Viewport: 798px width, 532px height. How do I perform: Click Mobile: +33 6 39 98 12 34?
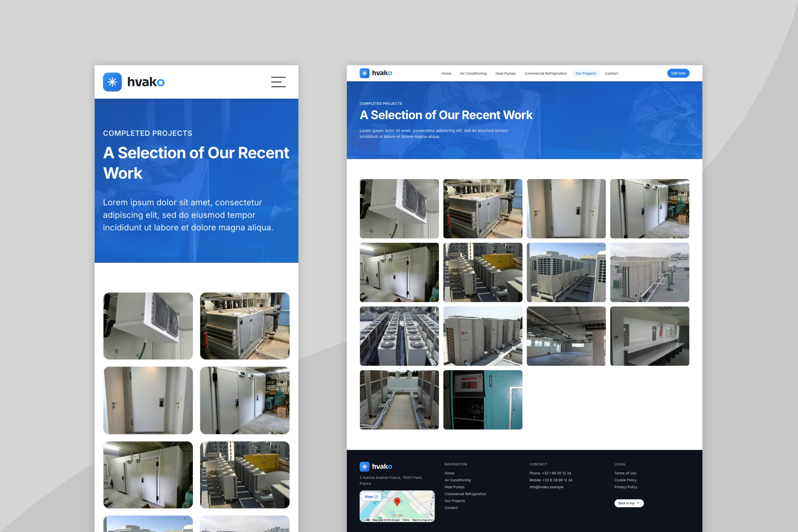click(551, 480)
